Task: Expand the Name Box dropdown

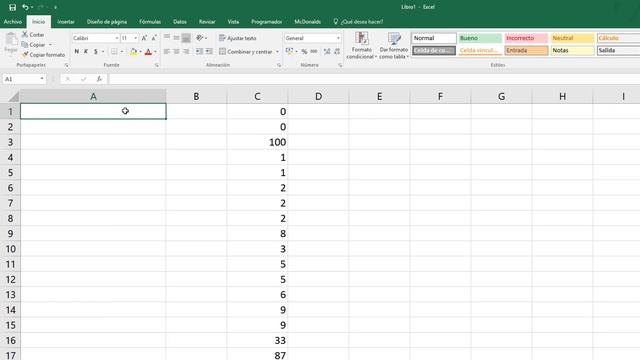Action: point(42,78)
